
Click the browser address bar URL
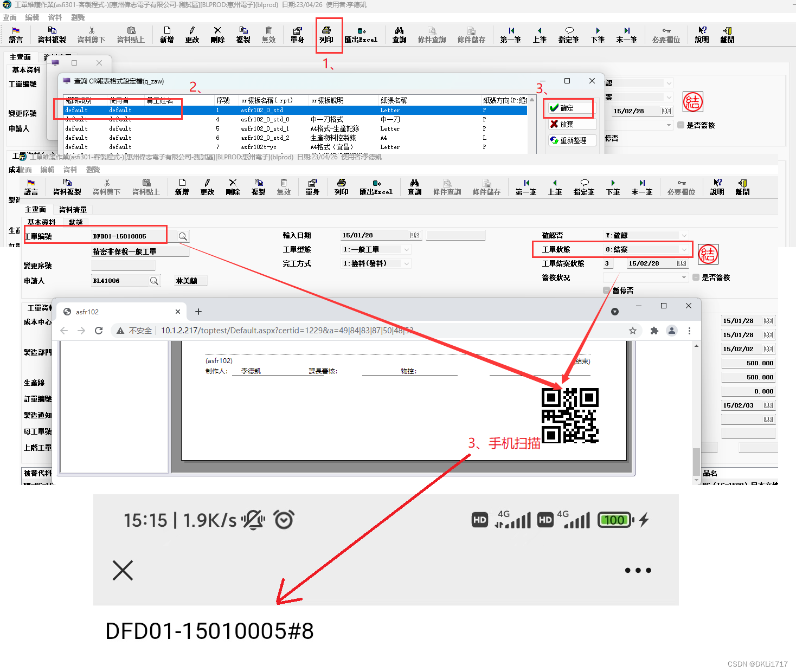[x=287, y=331]
